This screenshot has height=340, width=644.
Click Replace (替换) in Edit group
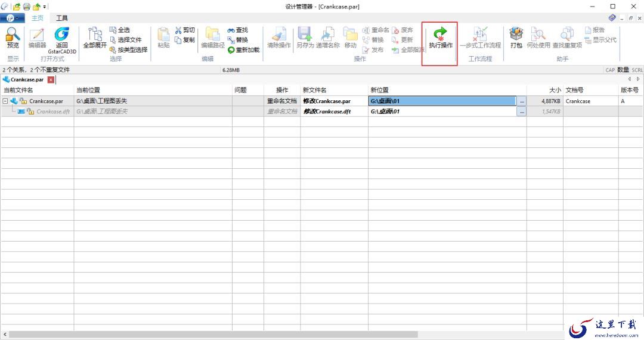point(237,40)
